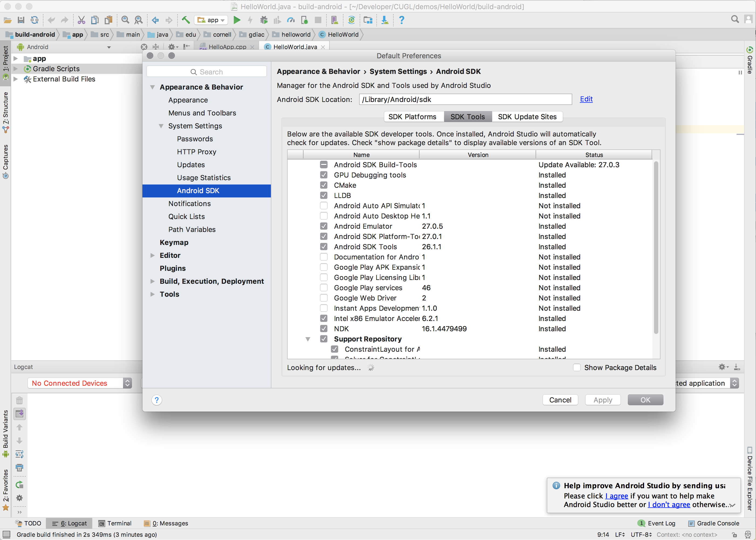
Task: Click the Save All floppy disk icon
Action: pos(21,20)
